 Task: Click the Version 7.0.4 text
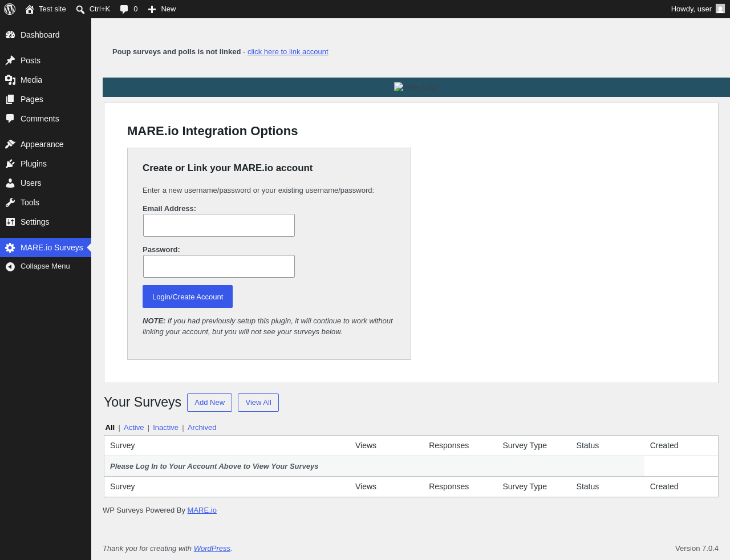697,549
